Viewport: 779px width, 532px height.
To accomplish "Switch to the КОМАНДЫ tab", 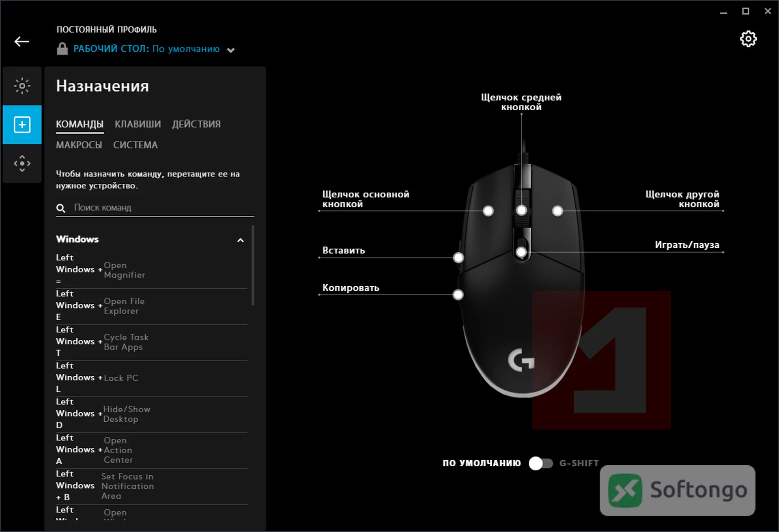I will click(80, 124).
